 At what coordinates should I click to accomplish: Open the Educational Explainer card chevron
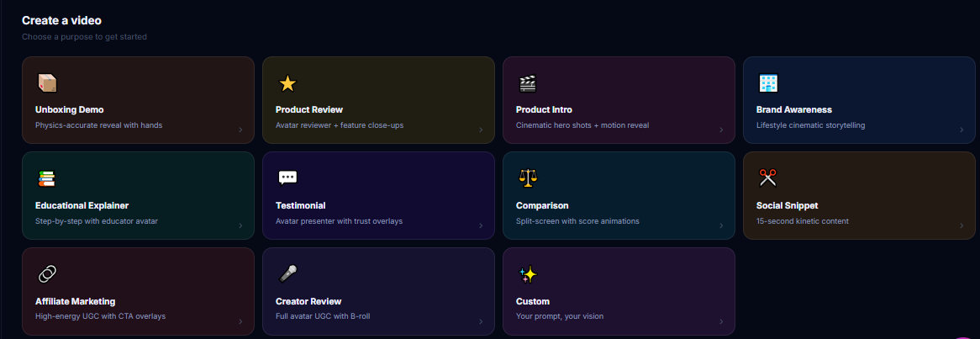[x=240, y=225]
